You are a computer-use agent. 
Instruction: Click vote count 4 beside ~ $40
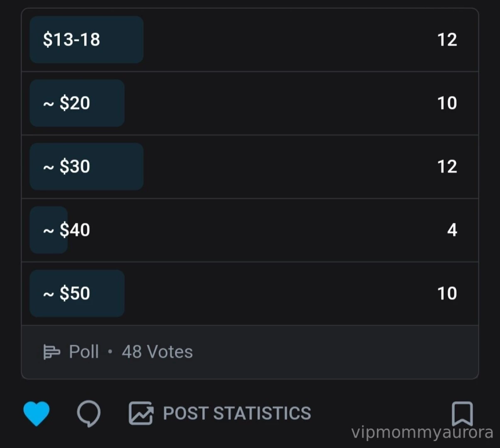pos(452,230)
